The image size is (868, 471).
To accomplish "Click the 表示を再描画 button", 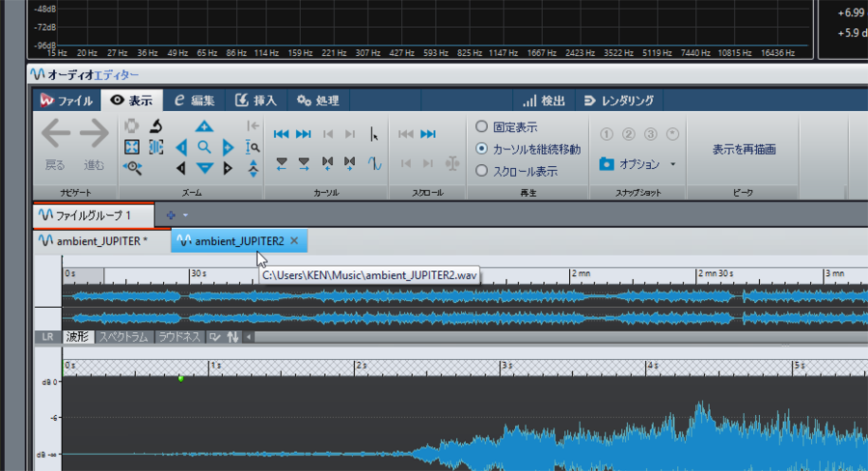I will [744, 150].
